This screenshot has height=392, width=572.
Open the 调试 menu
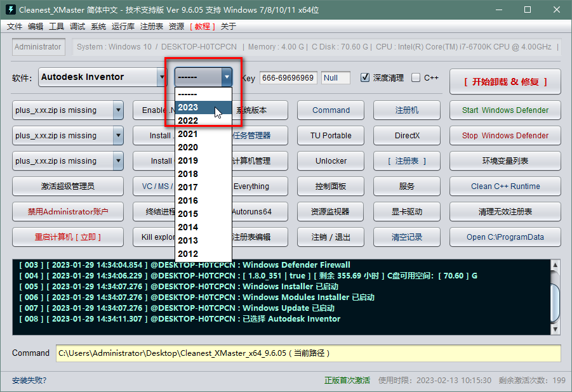pyautogui.click(x=77, y=26)
